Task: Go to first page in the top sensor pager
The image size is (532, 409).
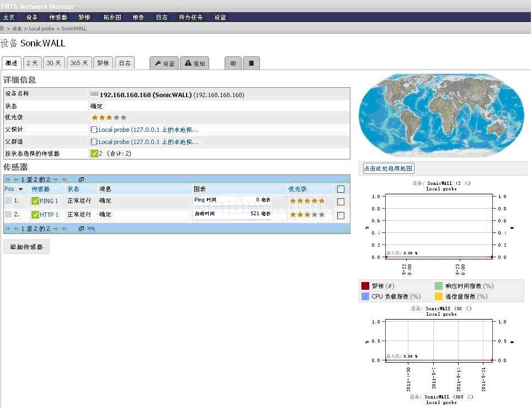Action: 8,179
